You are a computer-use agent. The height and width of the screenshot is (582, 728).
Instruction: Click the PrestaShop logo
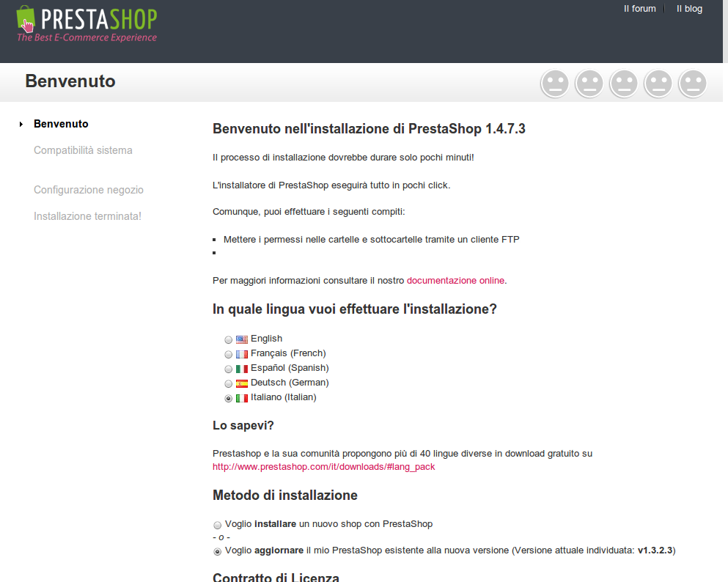87,23
